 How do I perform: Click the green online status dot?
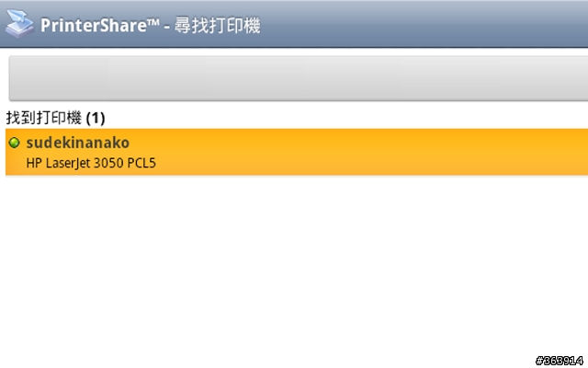click(x=15, y=143)
